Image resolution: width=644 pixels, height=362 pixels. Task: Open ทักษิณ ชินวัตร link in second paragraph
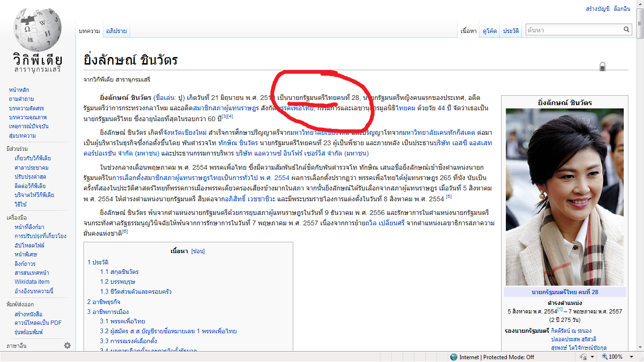coord(238,143)
